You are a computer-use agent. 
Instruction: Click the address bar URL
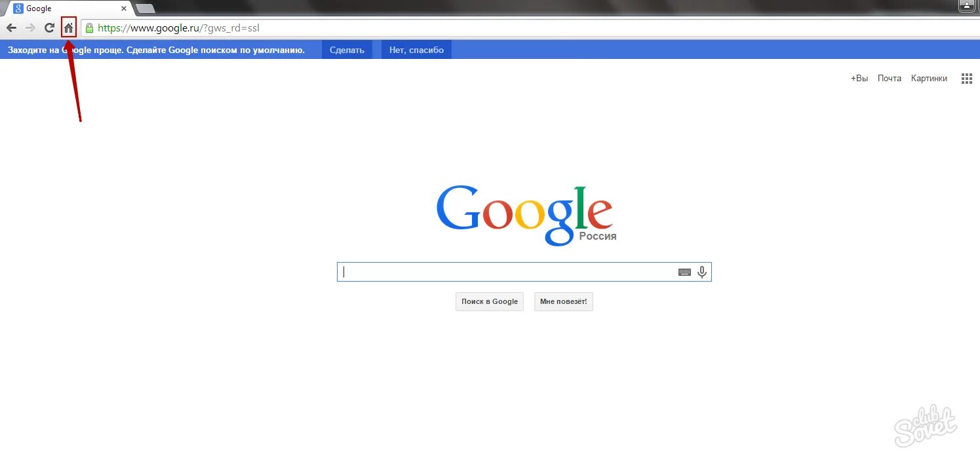click(178, 28)
